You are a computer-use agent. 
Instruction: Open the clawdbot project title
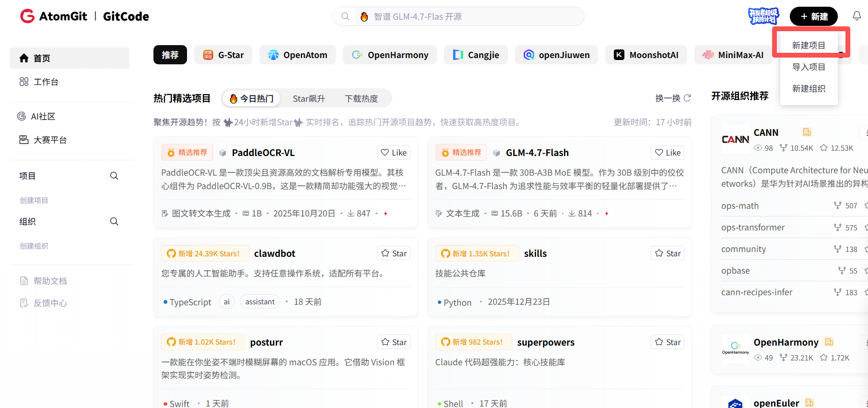coord(275,253)
